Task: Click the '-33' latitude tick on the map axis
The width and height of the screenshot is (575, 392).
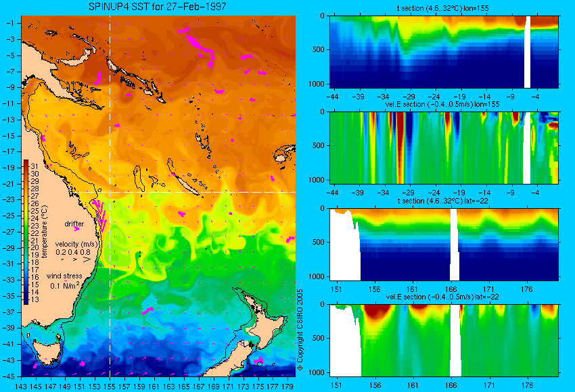Action: (8, 280)
